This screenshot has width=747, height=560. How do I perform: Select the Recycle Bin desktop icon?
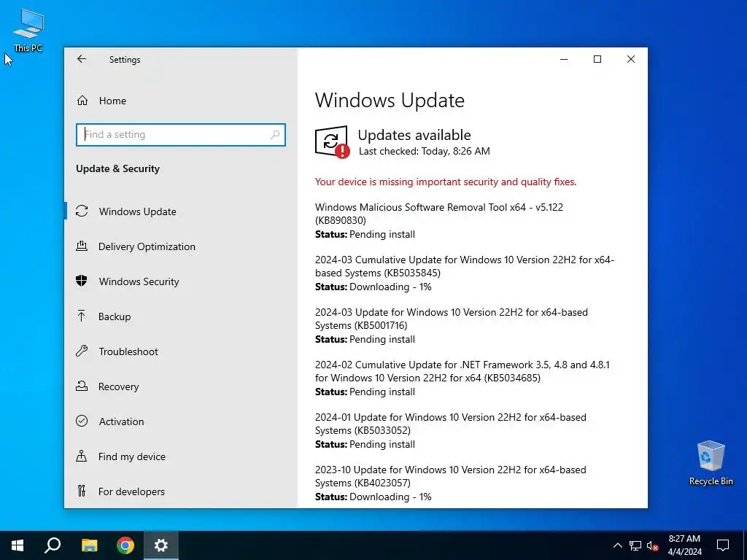click(711, 462)
